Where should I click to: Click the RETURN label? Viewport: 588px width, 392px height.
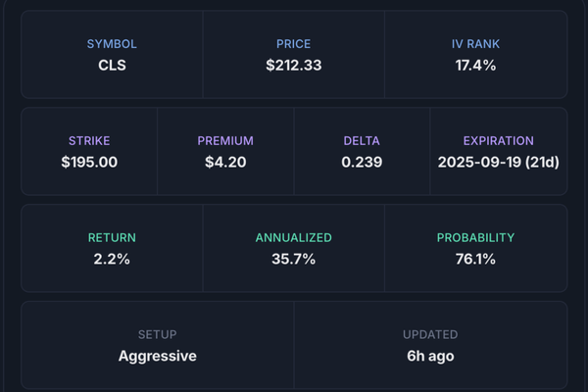point(112,238)
